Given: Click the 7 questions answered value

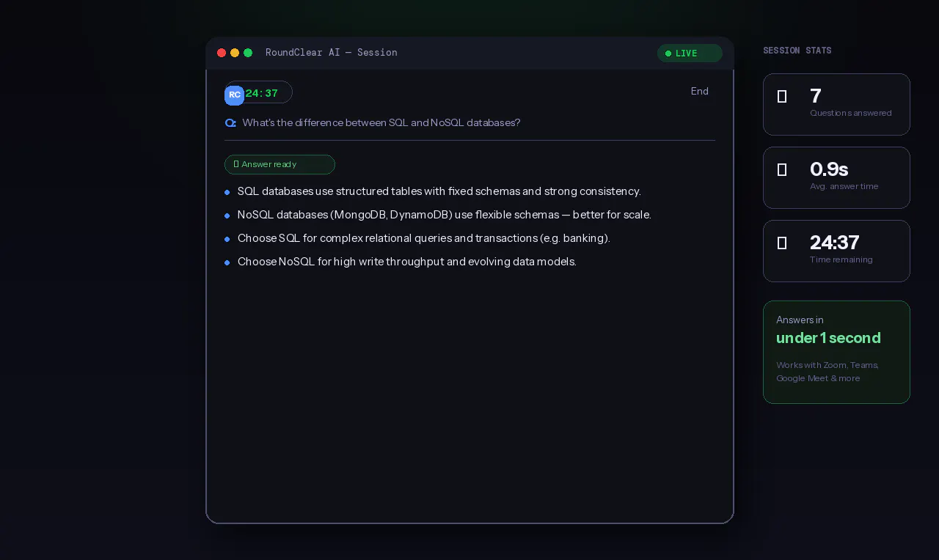Looking at the screenshot, I should point(815,96).
